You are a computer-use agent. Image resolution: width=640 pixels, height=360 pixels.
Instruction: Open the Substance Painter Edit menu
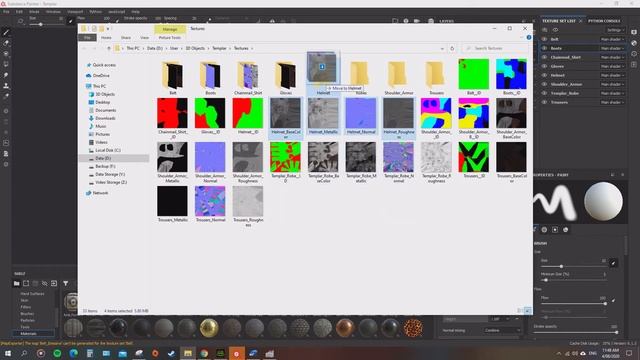coord(19,12)
